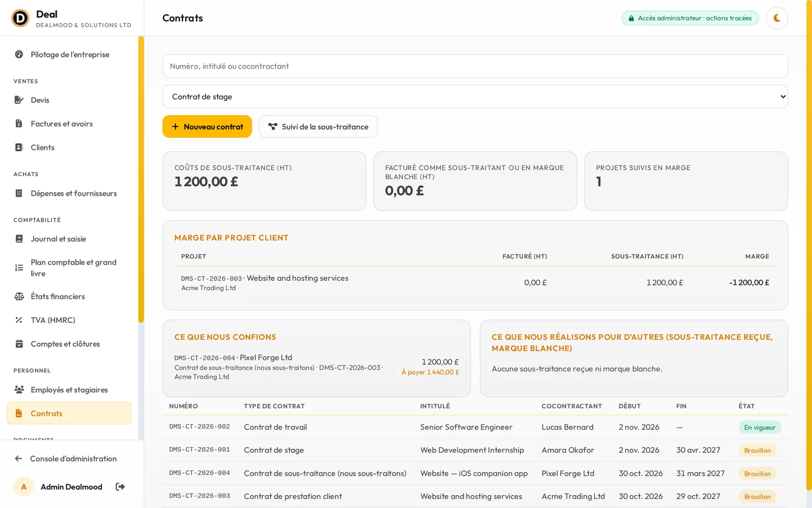Click the Journal et saisie icon

coord(19,239)
